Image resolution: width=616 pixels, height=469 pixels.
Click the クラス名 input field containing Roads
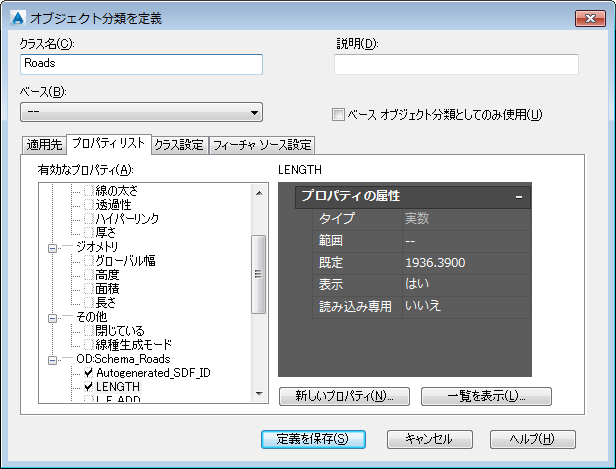141,64
